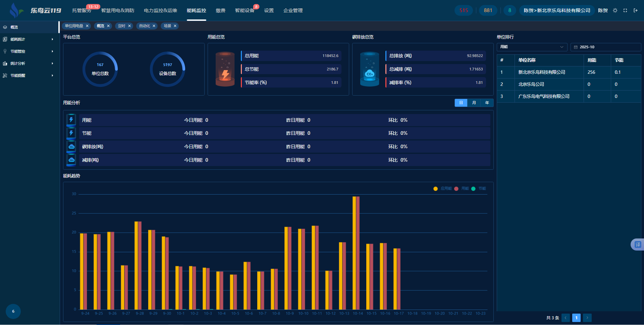
Task: Click the theme switch sun icon
Action: [x=615, y=10]
